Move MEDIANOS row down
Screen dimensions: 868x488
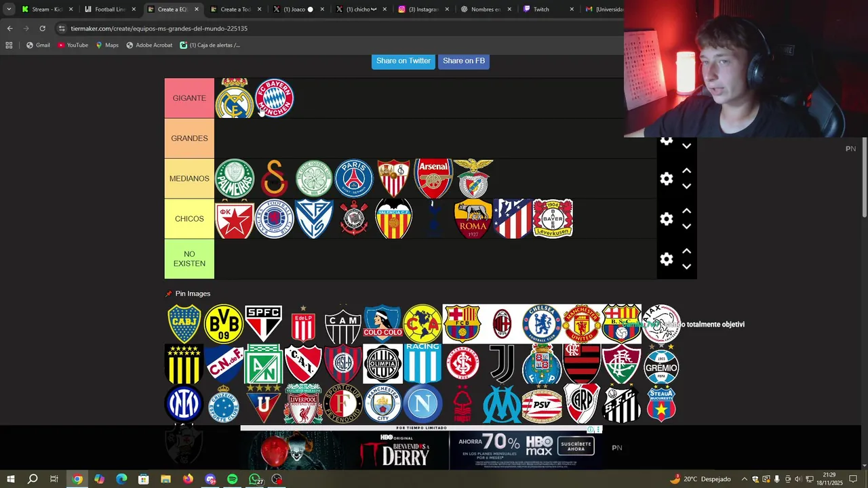686,186
